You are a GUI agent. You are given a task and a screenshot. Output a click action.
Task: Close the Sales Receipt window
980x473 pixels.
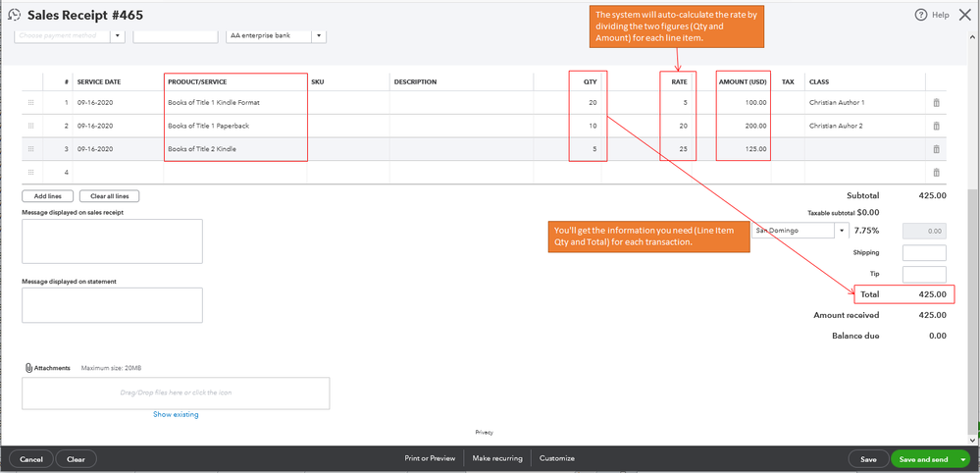[965, 15]
